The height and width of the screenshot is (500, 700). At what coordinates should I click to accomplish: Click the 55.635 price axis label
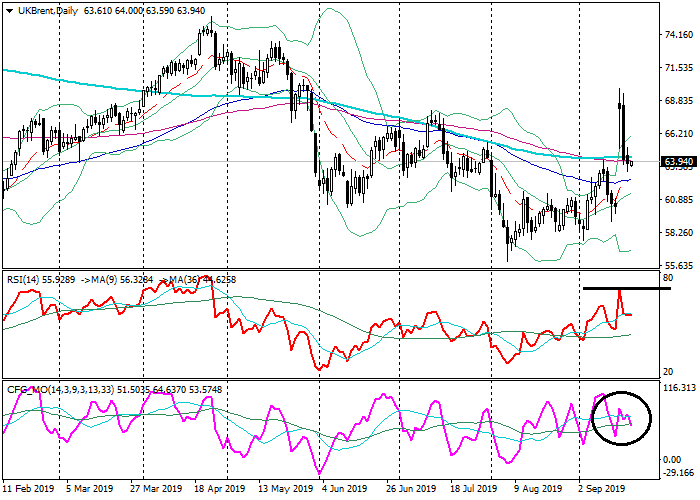point(678,266)
